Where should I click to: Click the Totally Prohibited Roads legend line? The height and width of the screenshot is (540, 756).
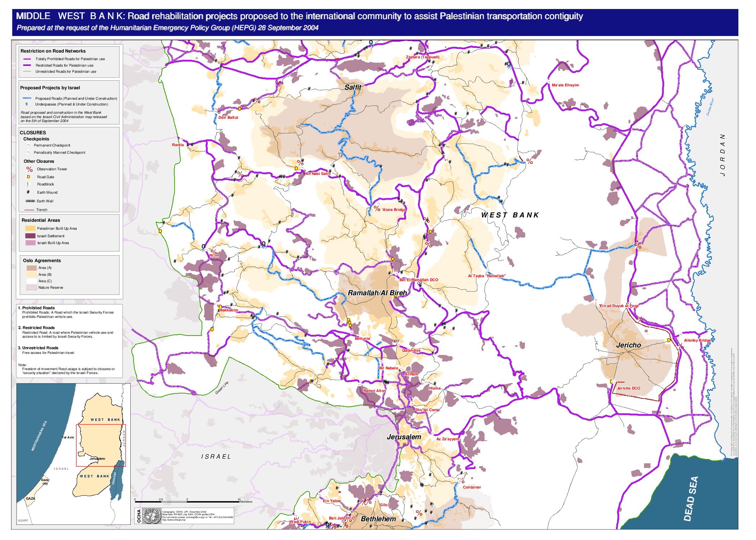pyautogui.click(x=27, y=59)
